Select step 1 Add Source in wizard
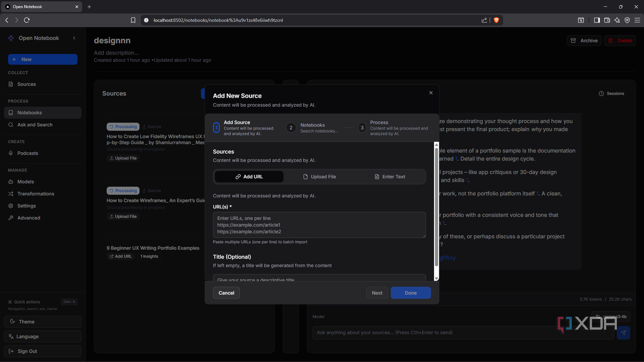644x362 pixels. pos(244,128)
